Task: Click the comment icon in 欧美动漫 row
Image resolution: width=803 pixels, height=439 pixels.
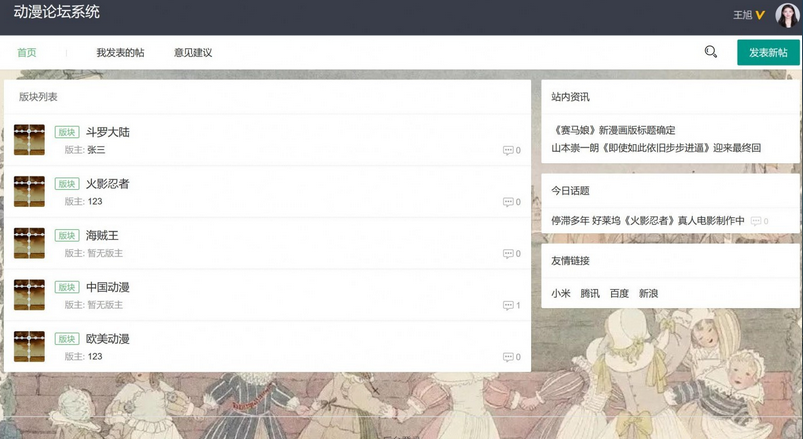Action: (x=508, y=357)
